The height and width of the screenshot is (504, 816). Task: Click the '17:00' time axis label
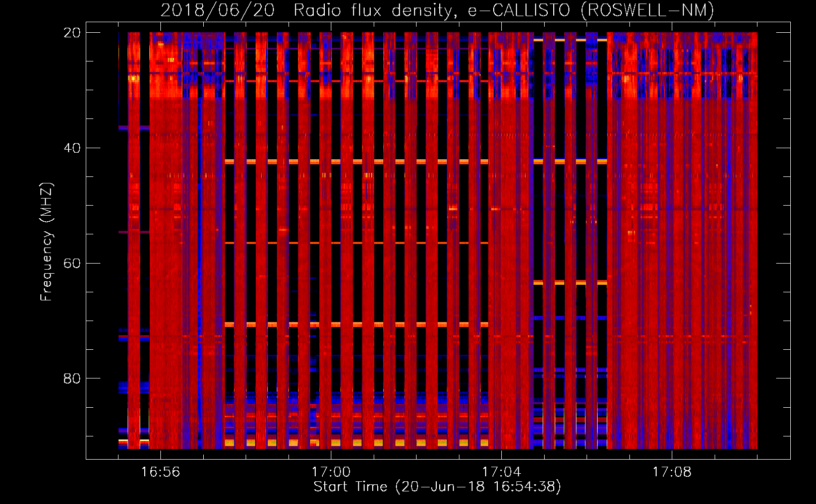click(x=331, y=472)
